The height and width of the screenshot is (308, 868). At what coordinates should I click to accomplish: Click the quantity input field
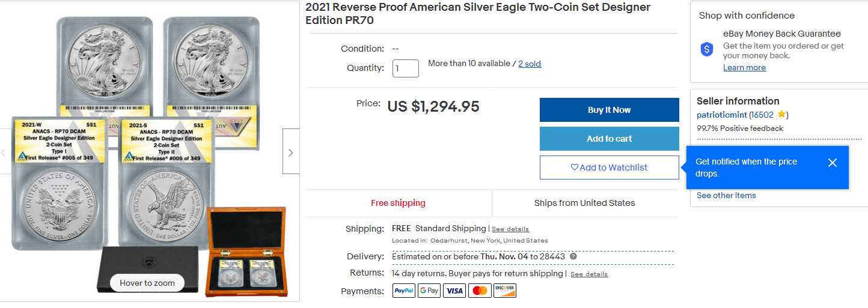tap(406, 68)
